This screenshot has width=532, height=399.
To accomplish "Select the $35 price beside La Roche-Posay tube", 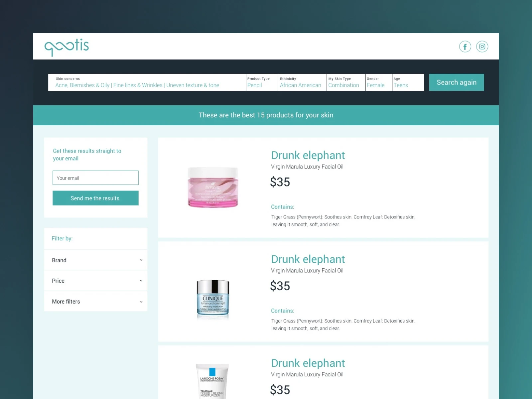I will 280,390.
